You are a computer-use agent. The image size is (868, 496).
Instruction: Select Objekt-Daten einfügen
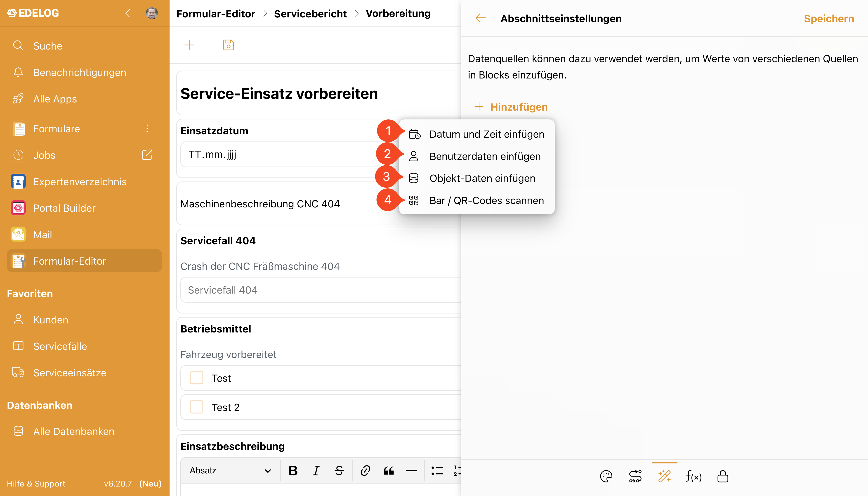point(476,178)
